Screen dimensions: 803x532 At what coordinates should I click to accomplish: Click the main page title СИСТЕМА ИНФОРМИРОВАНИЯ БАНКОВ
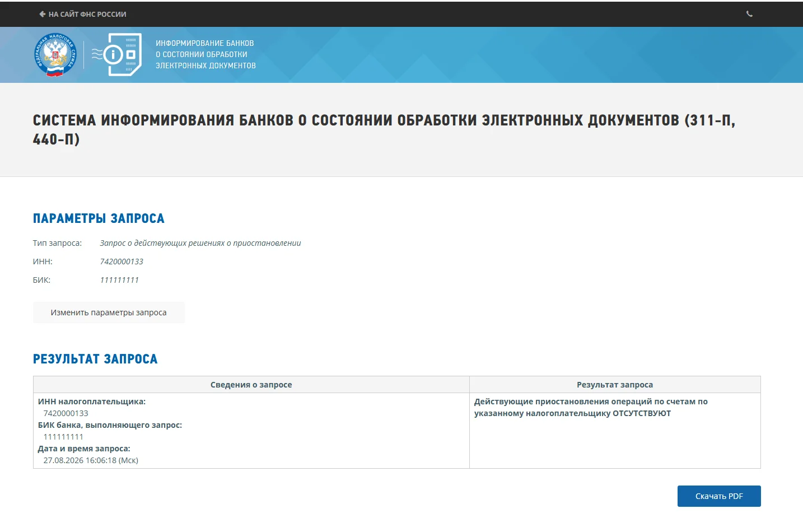point(384,129)
